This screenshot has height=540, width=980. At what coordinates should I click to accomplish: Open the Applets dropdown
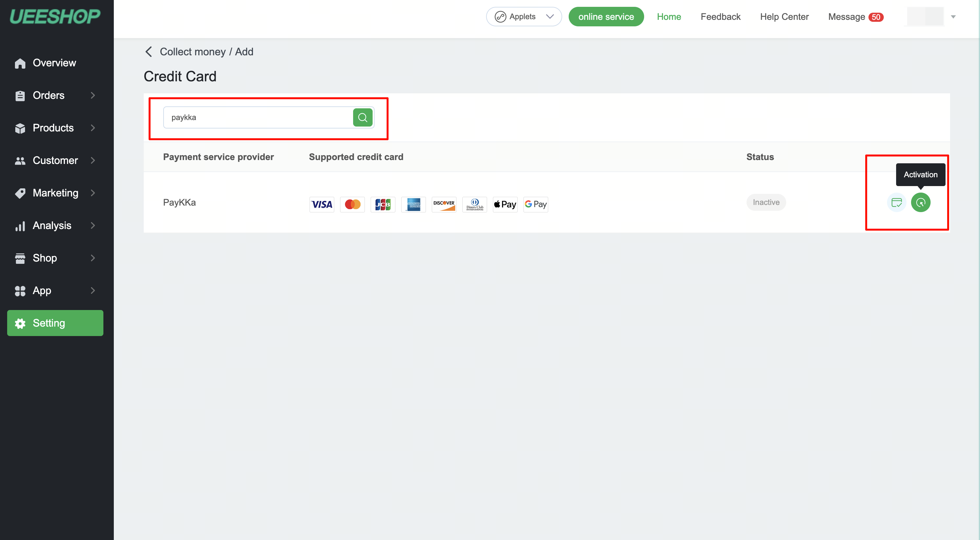click(x=523, y=17)
